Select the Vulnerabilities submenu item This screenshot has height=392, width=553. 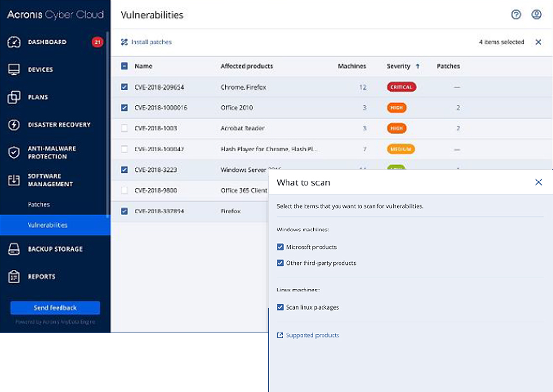click(x=55, y=225)
